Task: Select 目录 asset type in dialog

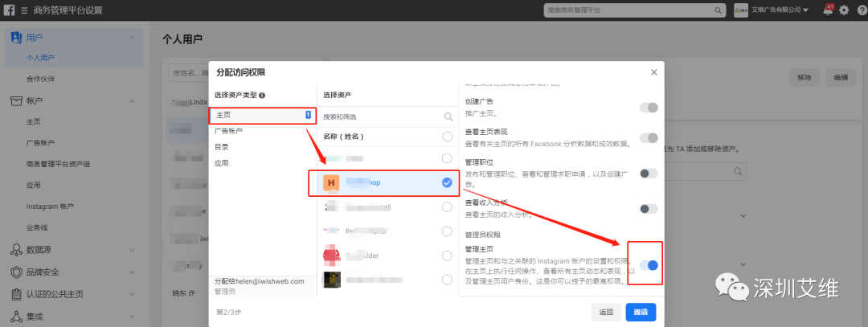Action: 262,147
